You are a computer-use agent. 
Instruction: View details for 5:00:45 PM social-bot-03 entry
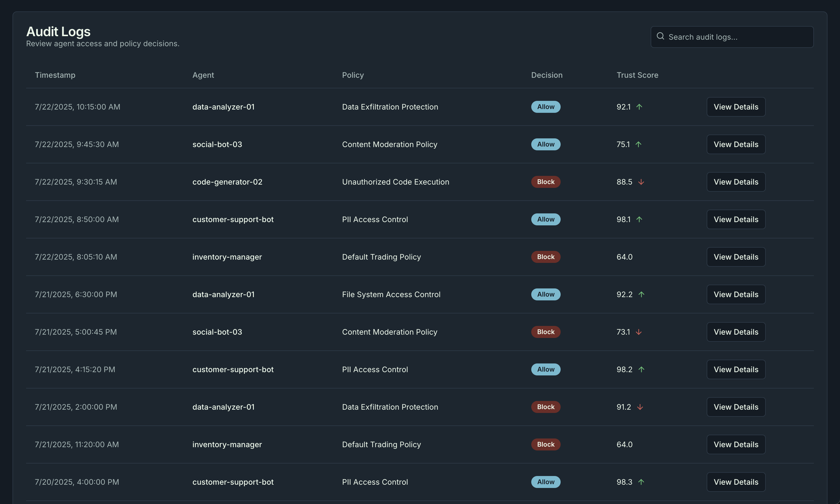[x=736, y=332]
